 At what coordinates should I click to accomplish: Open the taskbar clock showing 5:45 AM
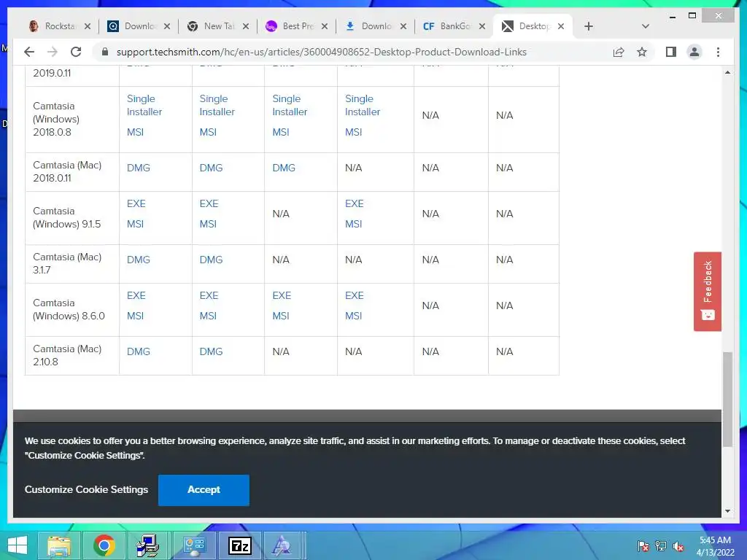click(715, 546)
